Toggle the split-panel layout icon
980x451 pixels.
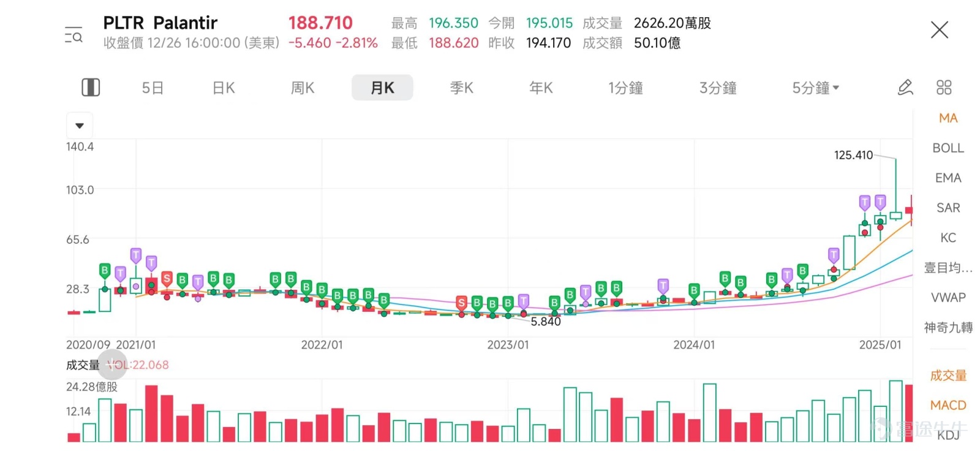[x=91, y=88]
